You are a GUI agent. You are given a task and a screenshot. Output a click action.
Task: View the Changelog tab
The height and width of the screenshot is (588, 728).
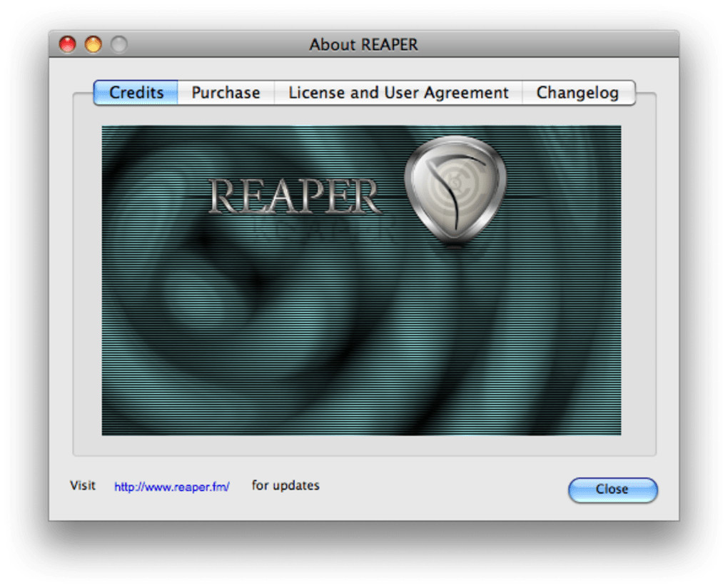pyautogui.click(x=578, y=92)
